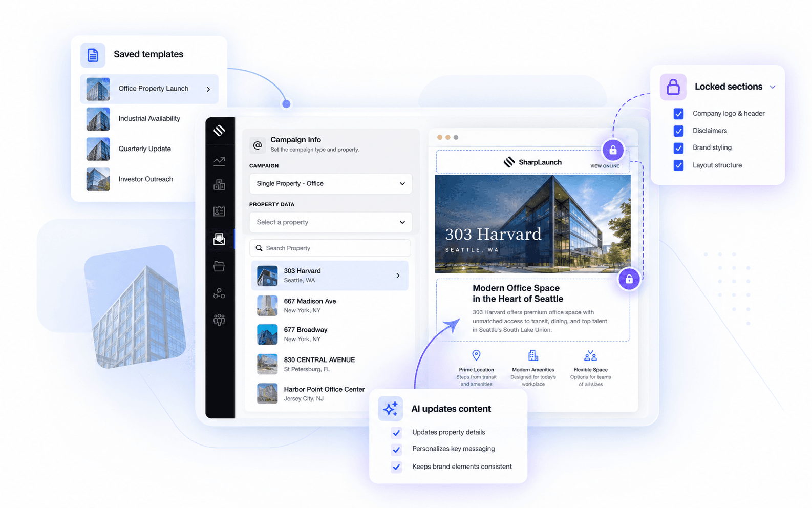
Task: Open the Select a property dropdown
Action: [330, 222]
